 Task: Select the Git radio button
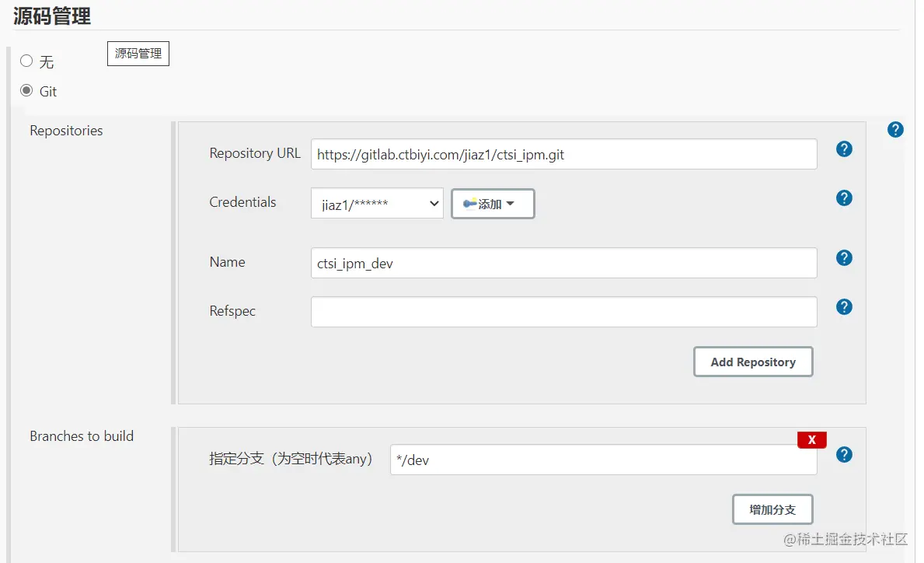pos(26,91)
